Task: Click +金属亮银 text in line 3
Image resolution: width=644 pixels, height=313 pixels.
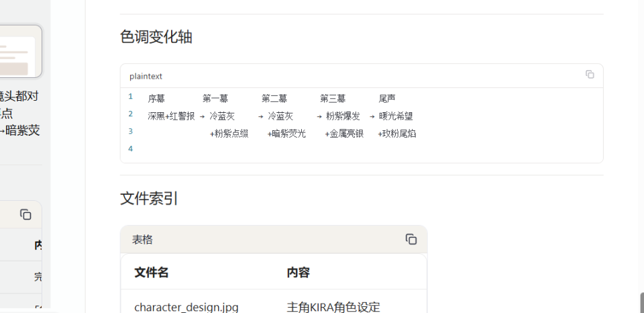Action: click(344, 134)
